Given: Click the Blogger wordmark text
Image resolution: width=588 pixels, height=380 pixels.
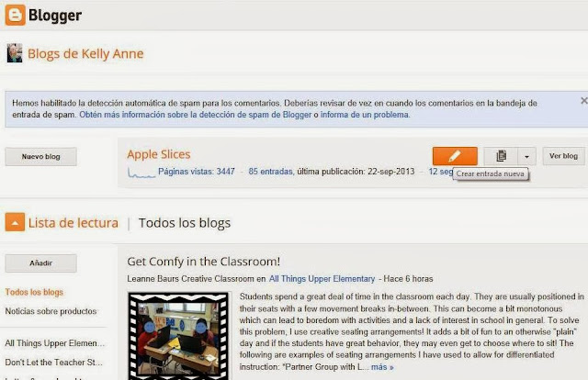Looking at the screenshot, I should pos(55,16).
